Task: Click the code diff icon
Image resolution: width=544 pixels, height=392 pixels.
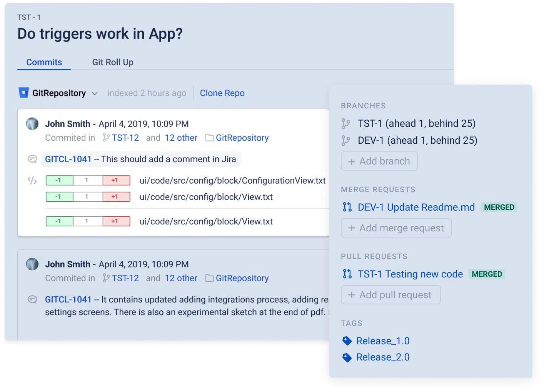Action: [32, 180]
